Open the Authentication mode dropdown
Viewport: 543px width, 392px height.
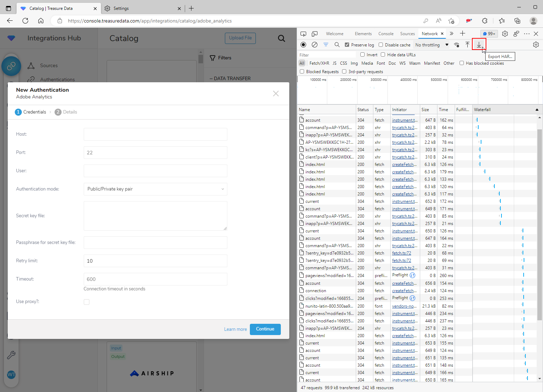pyautogui.click(x=155, y=189)
